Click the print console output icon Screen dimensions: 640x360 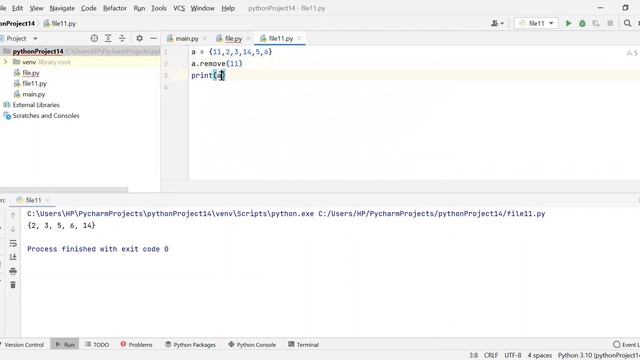(x=13, y=271)
